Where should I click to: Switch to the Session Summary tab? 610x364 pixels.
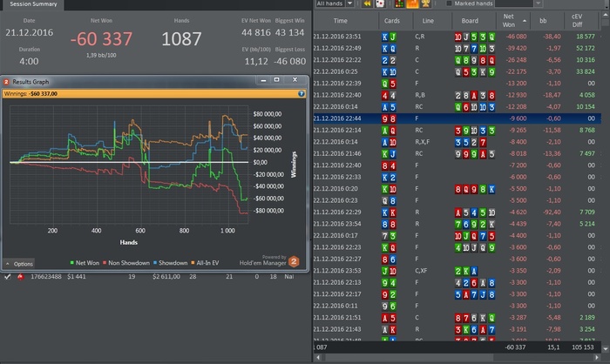click(33, 4)
